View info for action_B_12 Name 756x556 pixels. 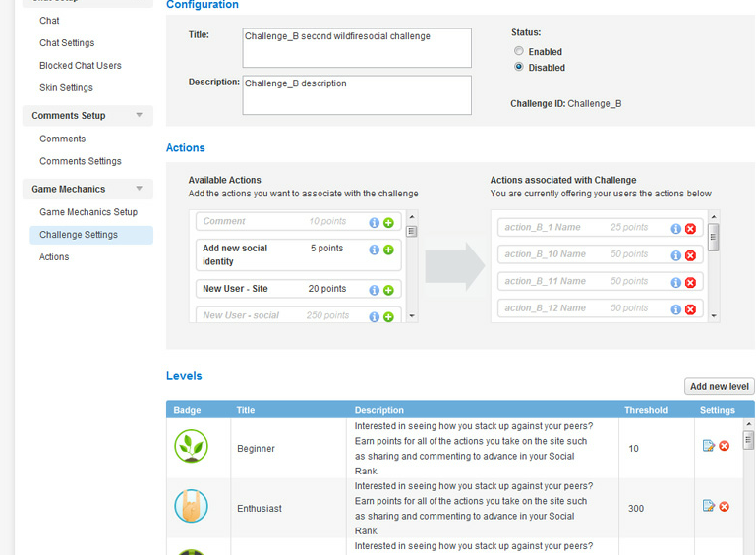tap(676, 309)
